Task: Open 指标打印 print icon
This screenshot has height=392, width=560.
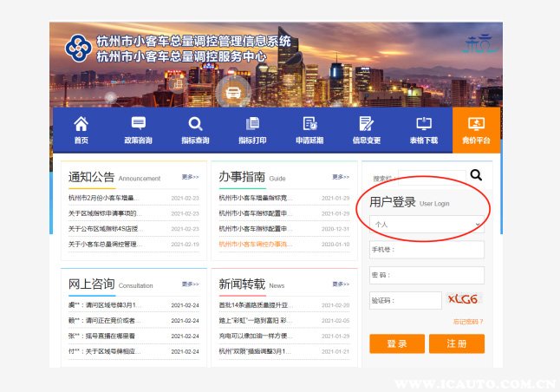Action: pos(252,124)
